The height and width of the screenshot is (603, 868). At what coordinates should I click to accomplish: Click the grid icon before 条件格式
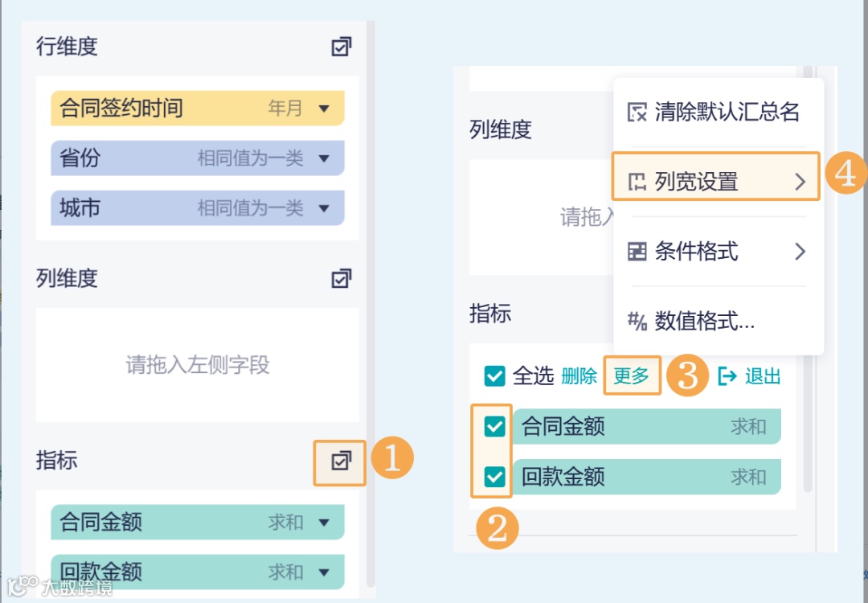pyautogui.click(x=639, y=252)
